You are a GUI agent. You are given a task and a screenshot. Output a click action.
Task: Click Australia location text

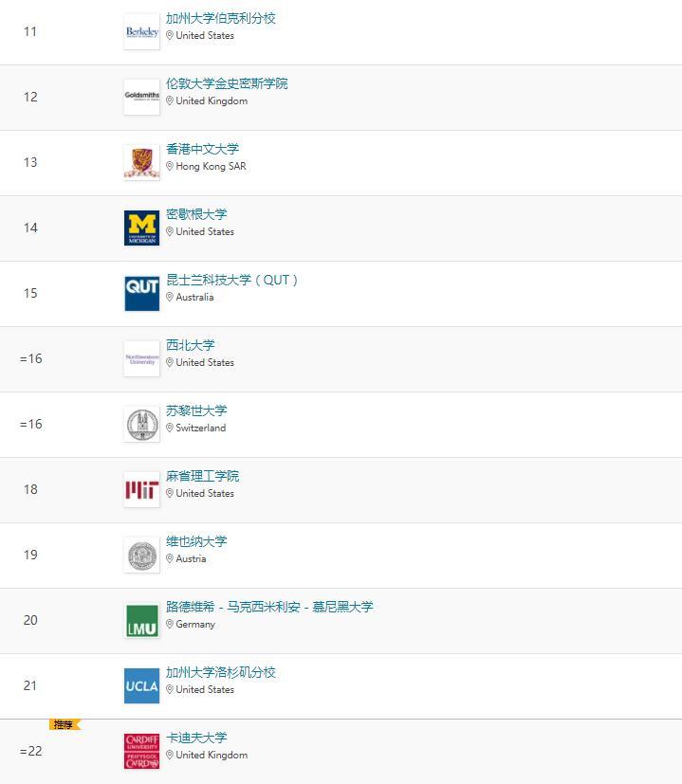pyautogui.click(x=194, y=297)
